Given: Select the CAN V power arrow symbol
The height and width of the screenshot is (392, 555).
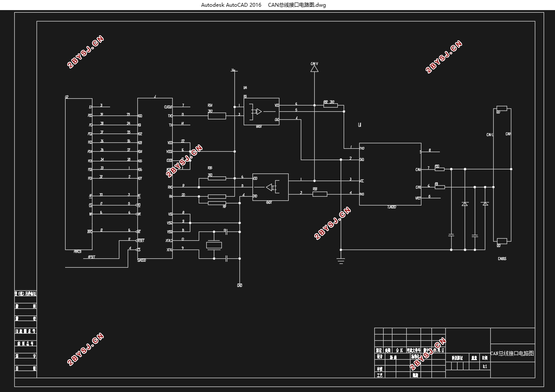Looking at the screenshot, I should (x=314, y=68).
